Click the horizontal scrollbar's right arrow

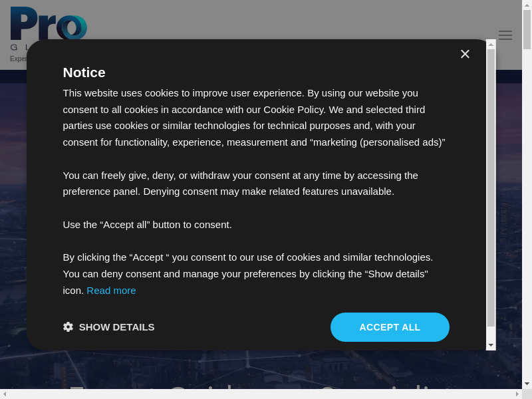(x=517, y=394)
